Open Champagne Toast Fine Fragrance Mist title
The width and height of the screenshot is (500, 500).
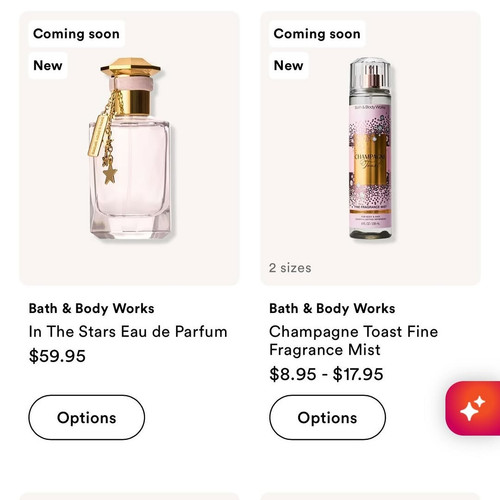pos(353,341)
